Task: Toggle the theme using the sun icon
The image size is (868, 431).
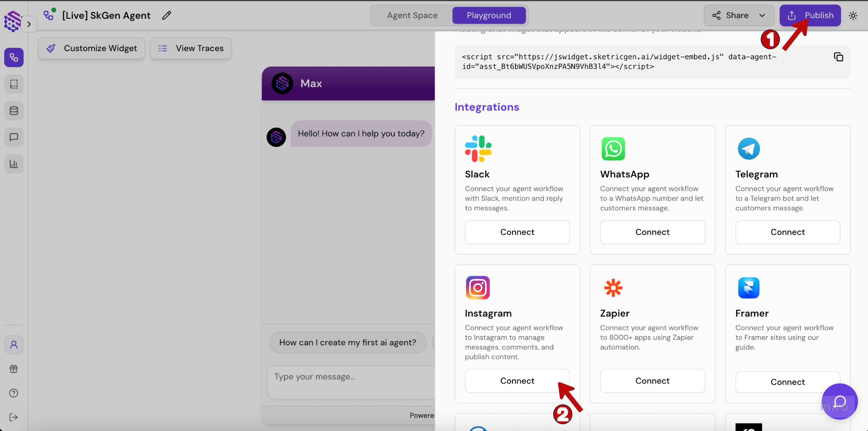Action: tap(853, 15)
